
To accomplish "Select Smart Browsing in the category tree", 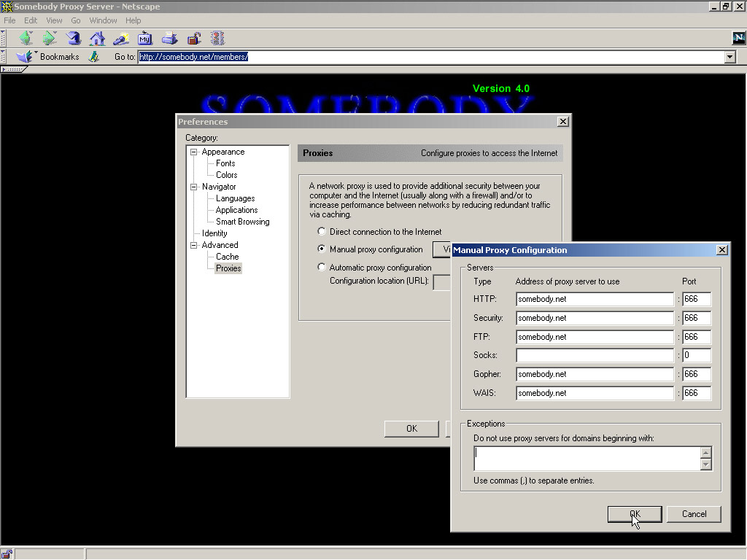I will point(242,222).
